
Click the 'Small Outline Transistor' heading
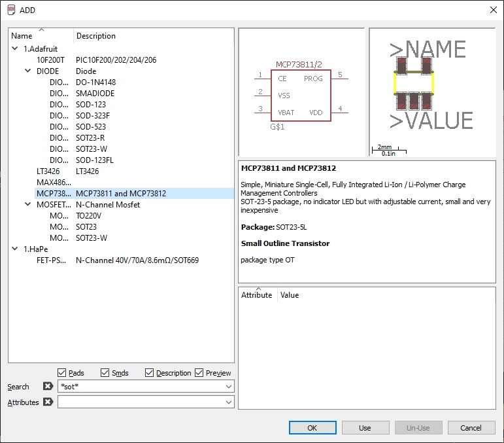click(286, 243)
